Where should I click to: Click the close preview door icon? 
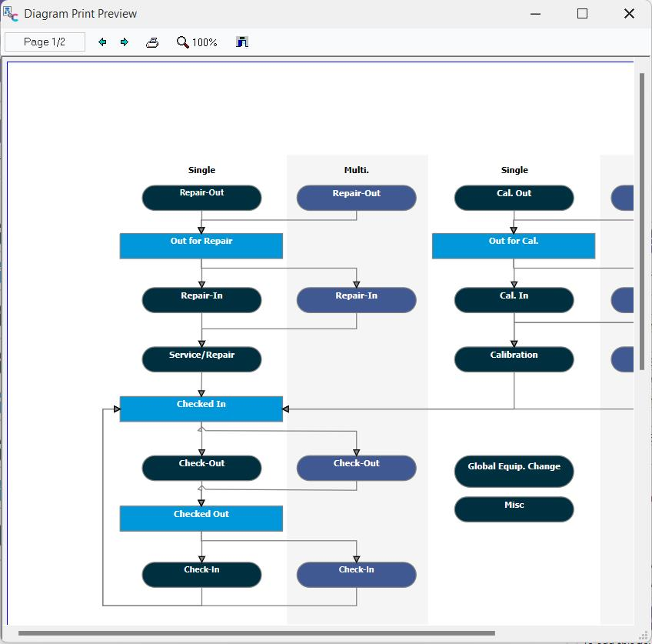point(242,42)
